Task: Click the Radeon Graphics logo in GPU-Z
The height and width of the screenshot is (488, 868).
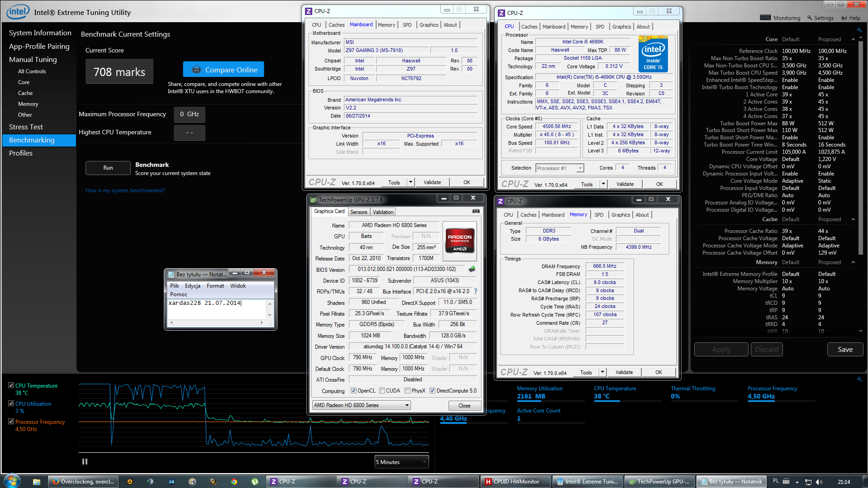Action: tap(460, 240)
